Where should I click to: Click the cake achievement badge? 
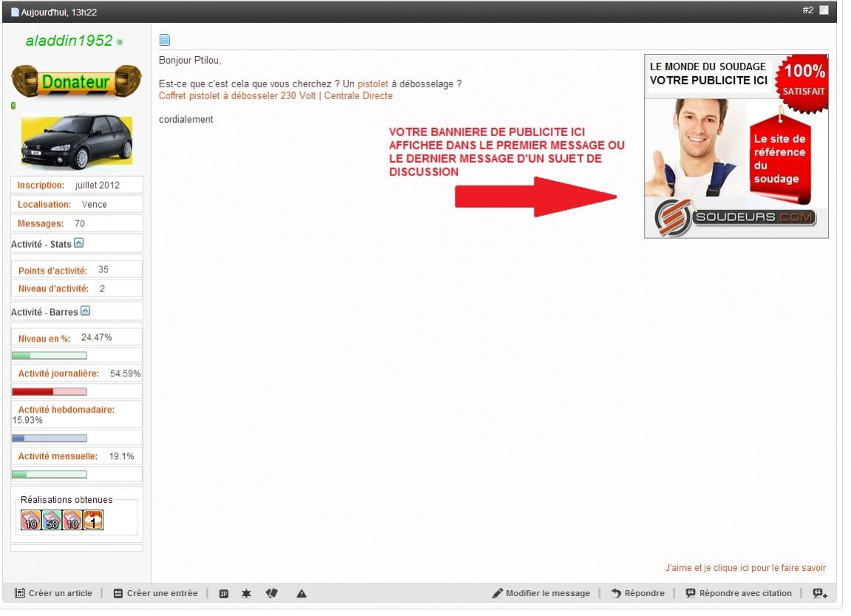93,521
